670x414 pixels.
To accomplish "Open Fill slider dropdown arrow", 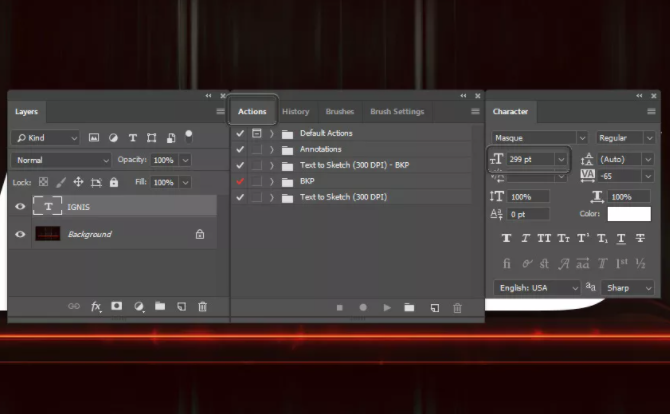I will point(185,182).
